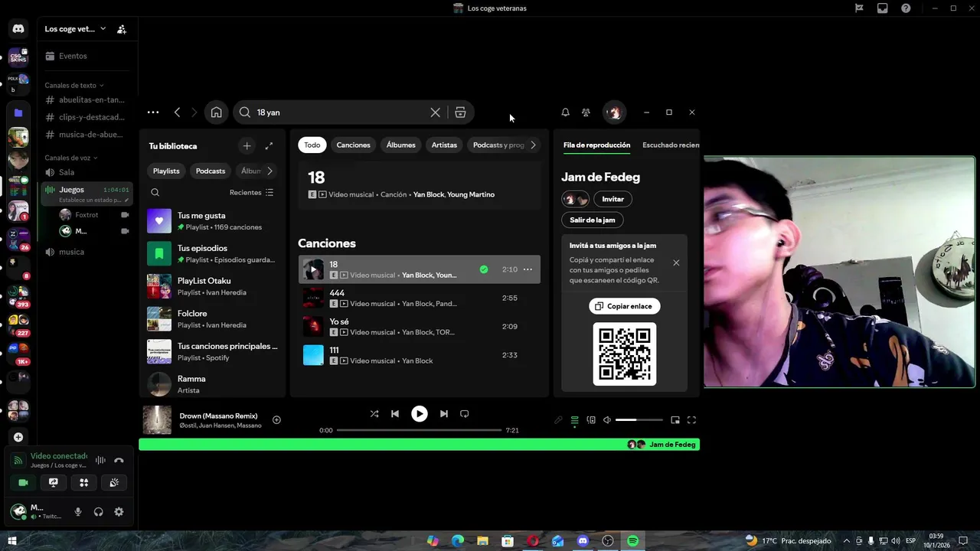Click the Invitar button in Jam
980x551 pixels.
(612, 199)
